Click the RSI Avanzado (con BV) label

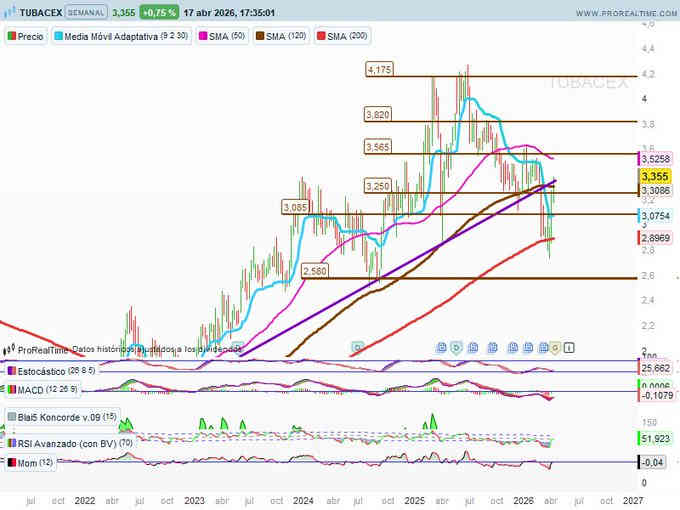point(75,442)
